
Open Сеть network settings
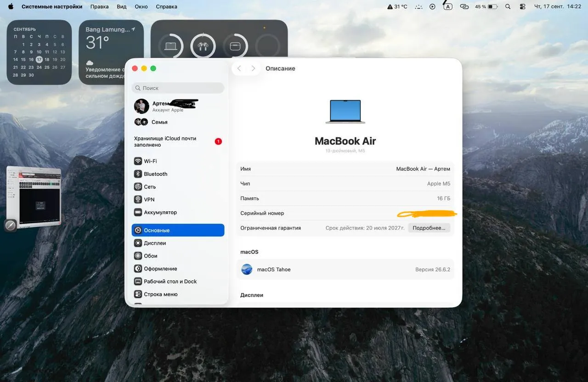point(178,187)
